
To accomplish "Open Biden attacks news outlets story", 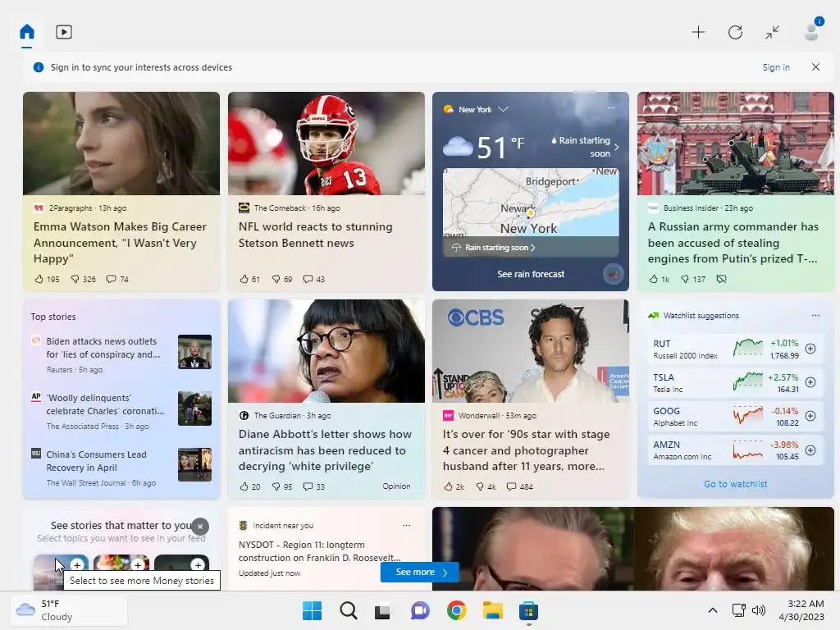I will pyautogui.click(x=103, y=348).
